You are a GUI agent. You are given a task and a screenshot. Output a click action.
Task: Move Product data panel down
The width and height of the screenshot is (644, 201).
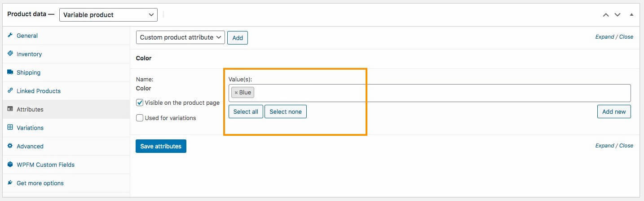tap(618, 15)
